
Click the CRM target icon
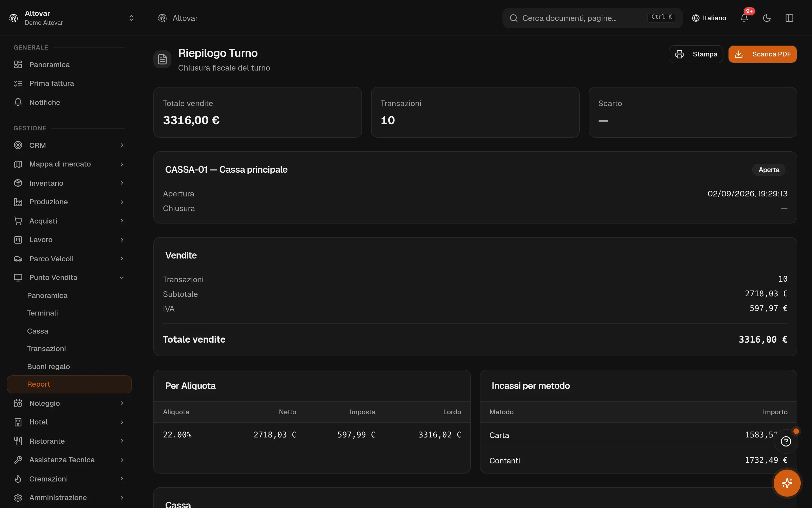(x=18, y=145)
